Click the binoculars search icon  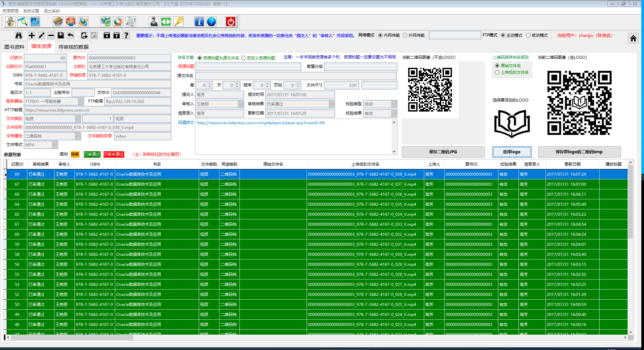point(19,36)
